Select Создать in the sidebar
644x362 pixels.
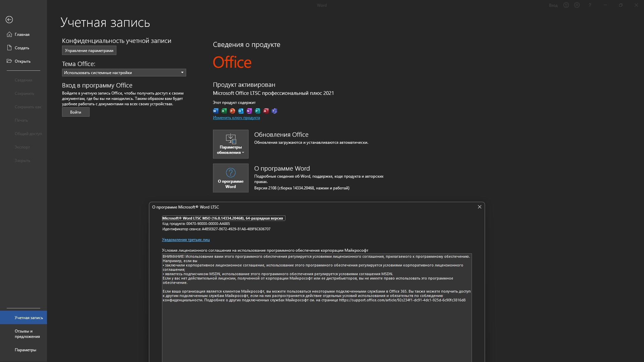coord(22,48)
